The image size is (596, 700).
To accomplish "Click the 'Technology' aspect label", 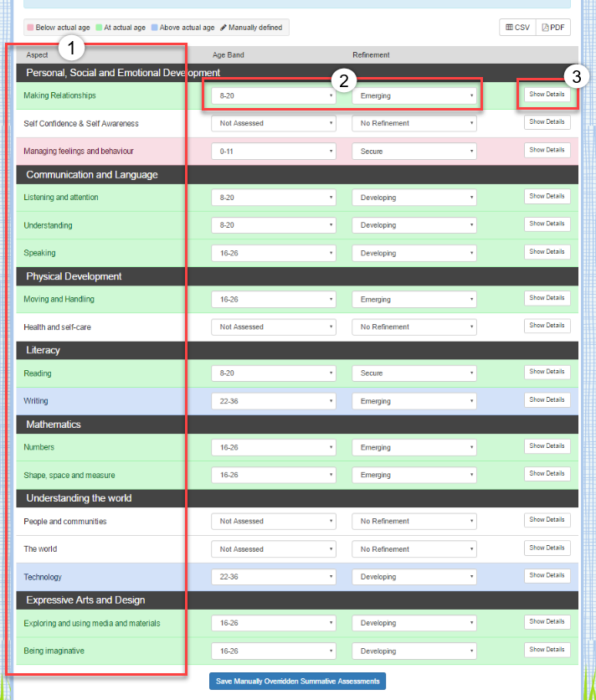I will [x=43, y=577].
